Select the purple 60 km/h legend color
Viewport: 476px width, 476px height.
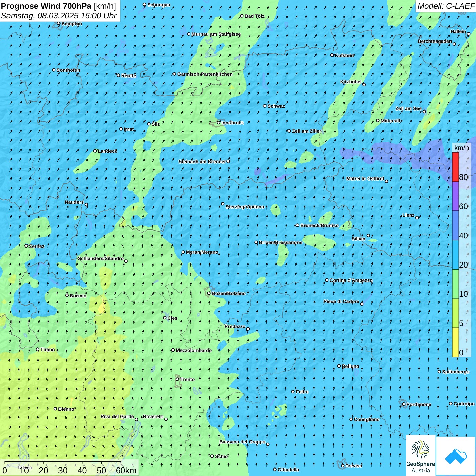coord(455,196)
